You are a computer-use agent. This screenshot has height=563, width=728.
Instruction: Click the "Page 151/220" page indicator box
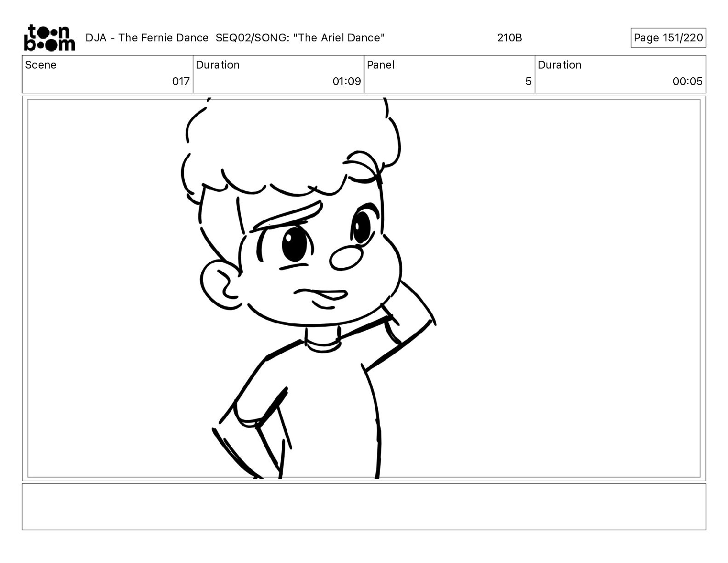668,38
